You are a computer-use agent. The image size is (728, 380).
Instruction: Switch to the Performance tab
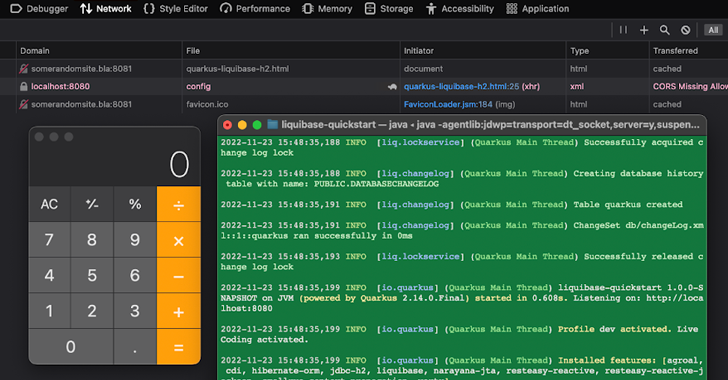point(255,8)
